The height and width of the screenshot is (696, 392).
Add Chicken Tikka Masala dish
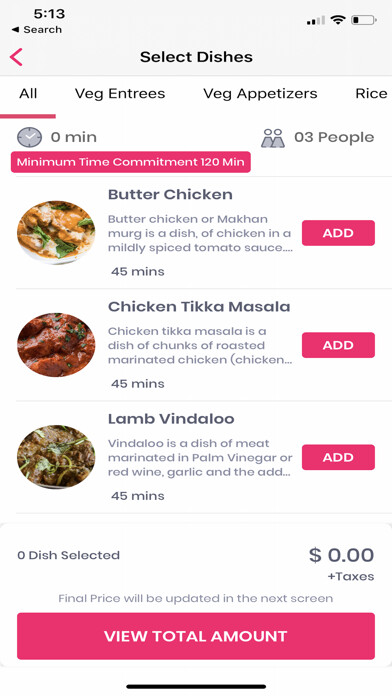[338, 345]
